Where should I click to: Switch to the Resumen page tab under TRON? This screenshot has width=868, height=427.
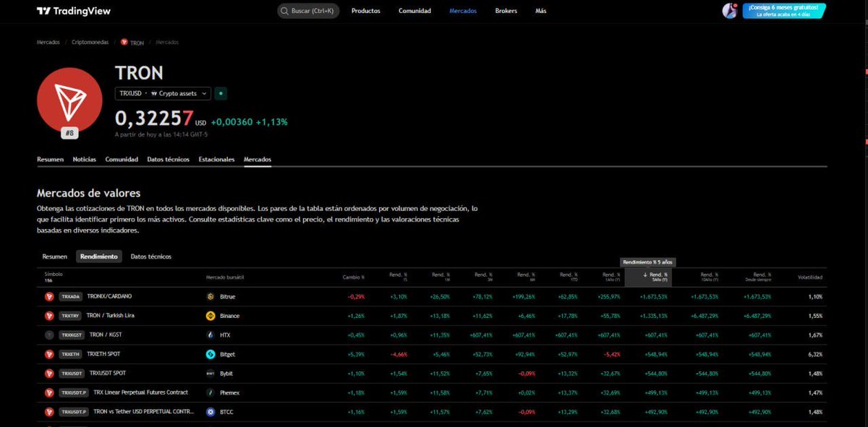click(50, 159)
